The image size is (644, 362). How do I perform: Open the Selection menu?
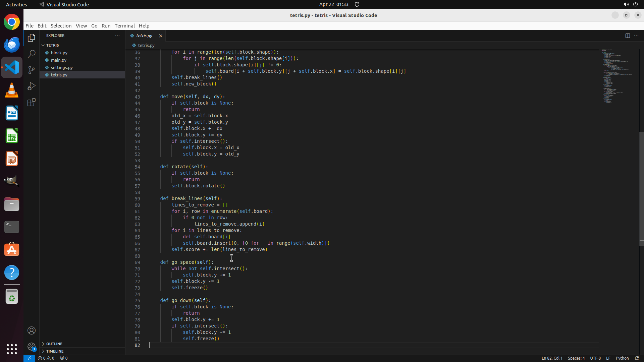(61, 26)
